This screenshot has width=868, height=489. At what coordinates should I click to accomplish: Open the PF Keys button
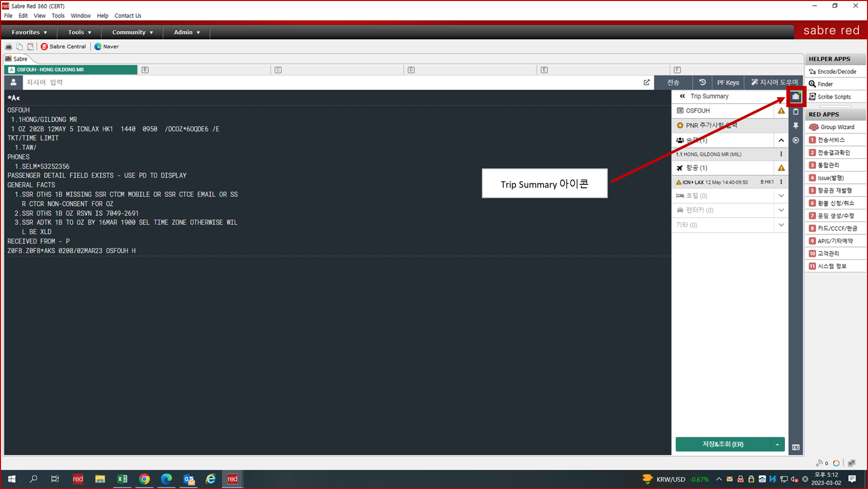pos(728,82)
